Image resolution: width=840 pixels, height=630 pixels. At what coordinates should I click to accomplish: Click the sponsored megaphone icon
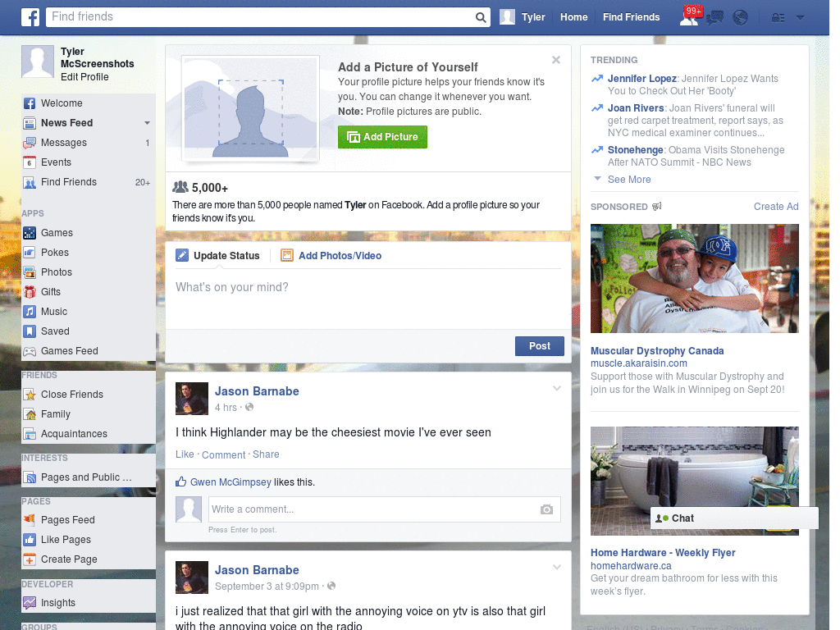tap(657, 206)
